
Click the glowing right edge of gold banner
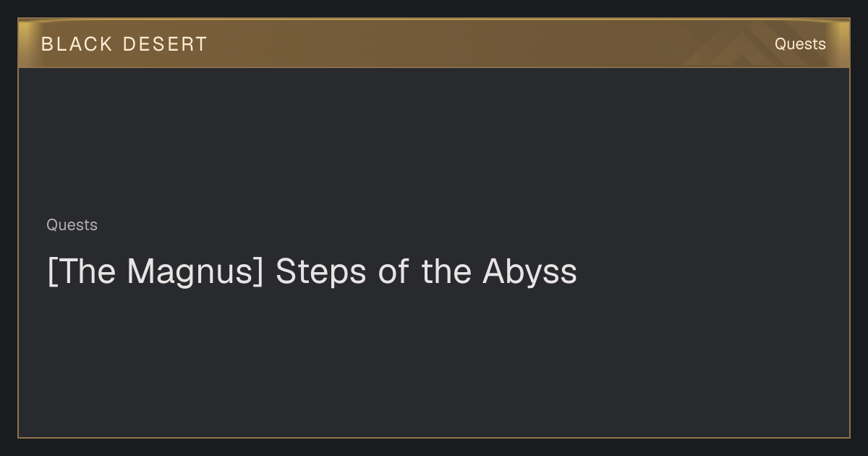coord(843,43)
